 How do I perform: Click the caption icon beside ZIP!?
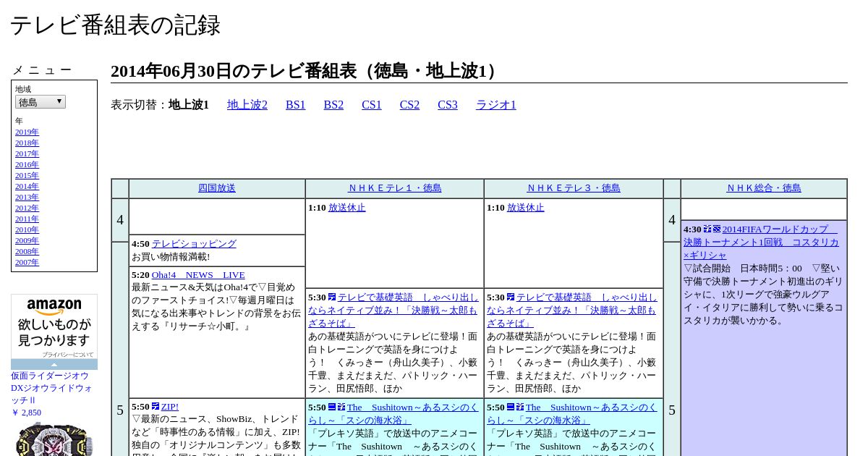tap(156, 407)
